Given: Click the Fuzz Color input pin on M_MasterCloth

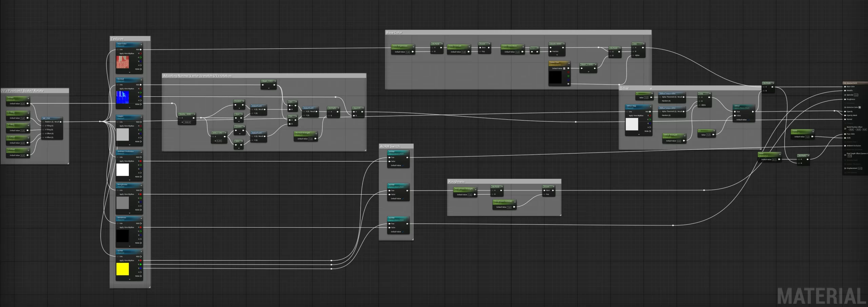Looking at the screenshot, I should tap(845, 134).
